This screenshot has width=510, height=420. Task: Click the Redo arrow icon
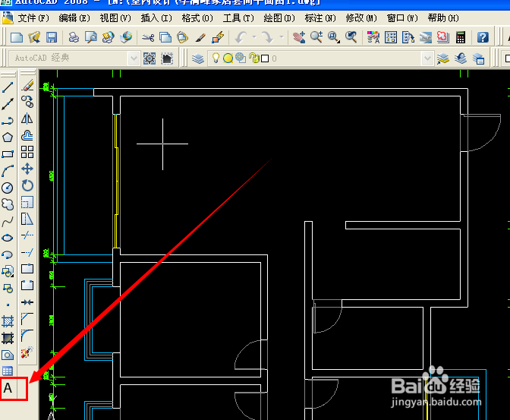(x=268, y=37)
